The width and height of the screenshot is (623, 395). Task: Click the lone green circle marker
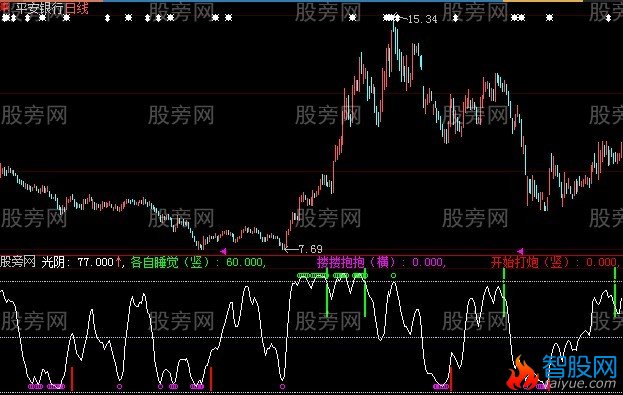393,275
